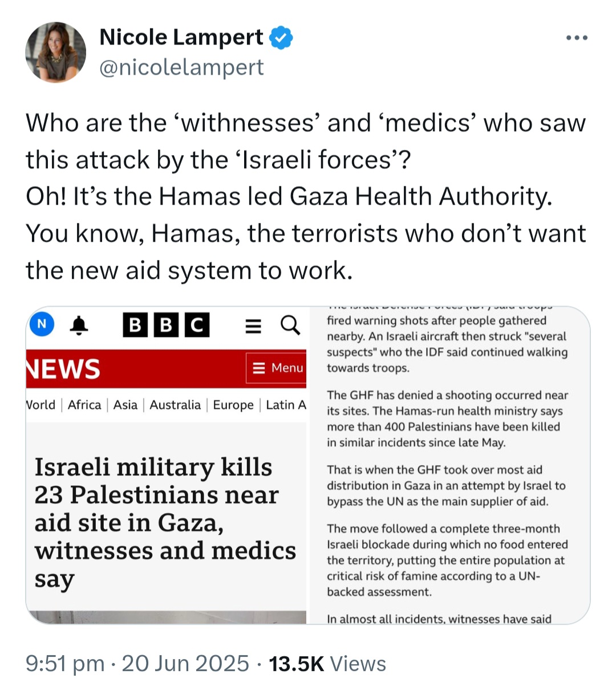Open the article text screenshot image
Viewport: 616px width, 691px height.
click(450, 465)
